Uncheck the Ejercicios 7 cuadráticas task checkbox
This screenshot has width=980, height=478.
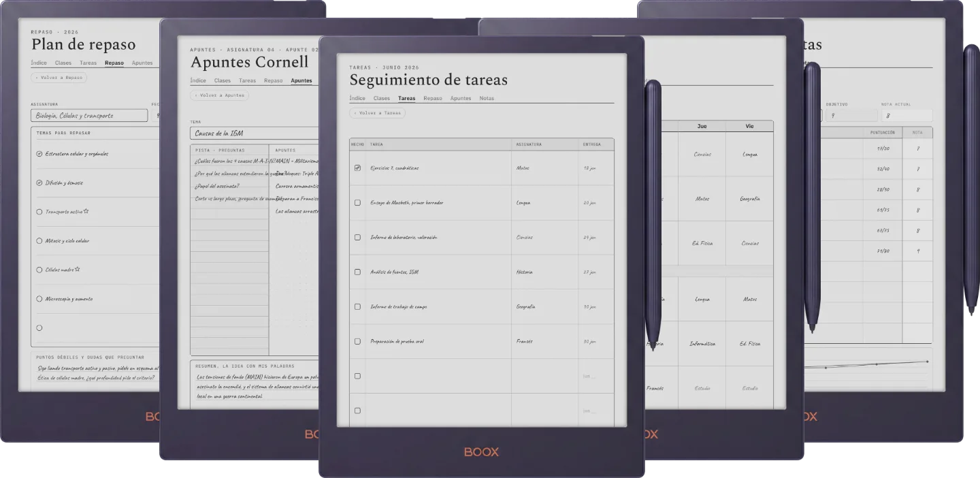(357, 168)
